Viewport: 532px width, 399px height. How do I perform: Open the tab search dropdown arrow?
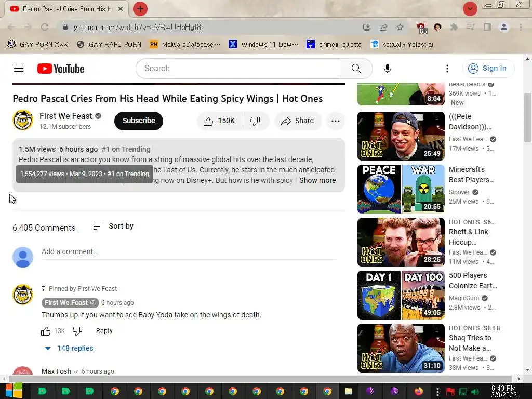coord(470,9)
